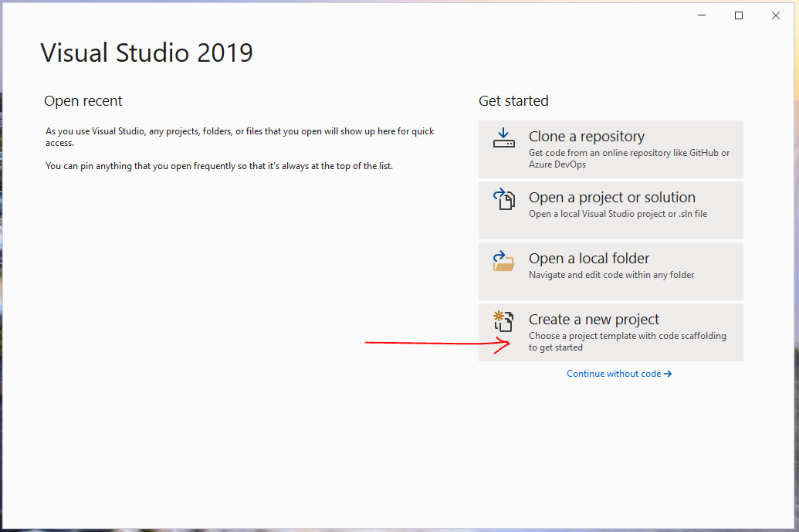Image resolution: width=799 pixels, height=532 pixels.
Task: Click the Clone a repository download icon
Action: point(503,137)
